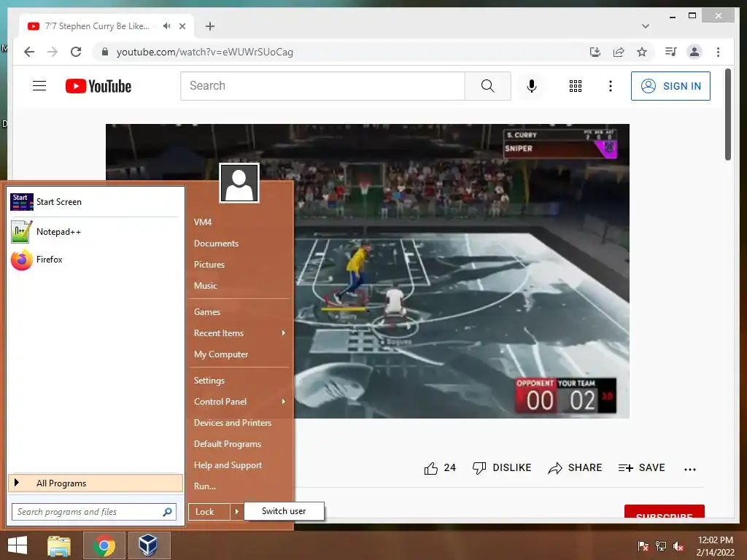Viewport: 747px width, 560px height.
Task: Expand All Programs
Action: [96, 483]
